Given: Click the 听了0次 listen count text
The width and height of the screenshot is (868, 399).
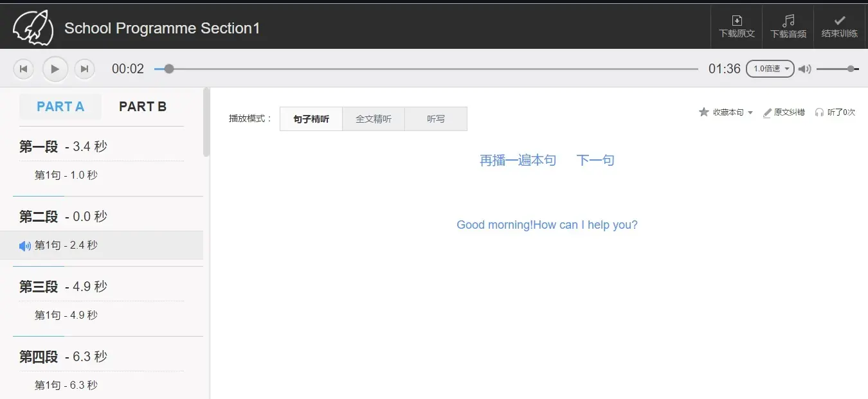Looking at the screenshot, I should click(841, 112).
